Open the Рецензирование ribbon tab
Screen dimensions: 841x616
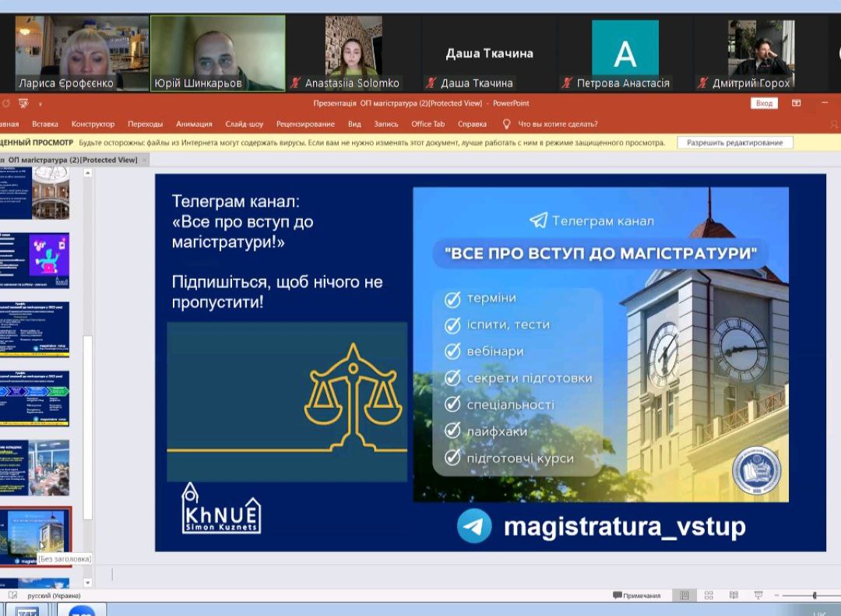[305, 124]
